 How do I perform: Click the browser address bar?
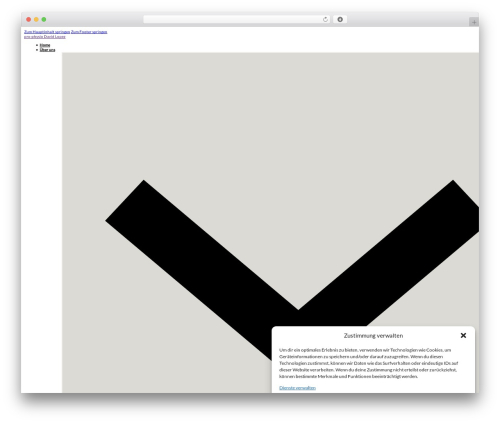click(236, 19)
